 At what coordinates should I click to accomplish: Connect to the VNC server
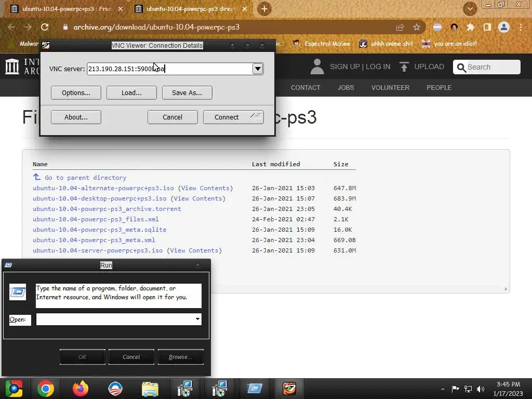pyautogui.click(x=233, y=117)
